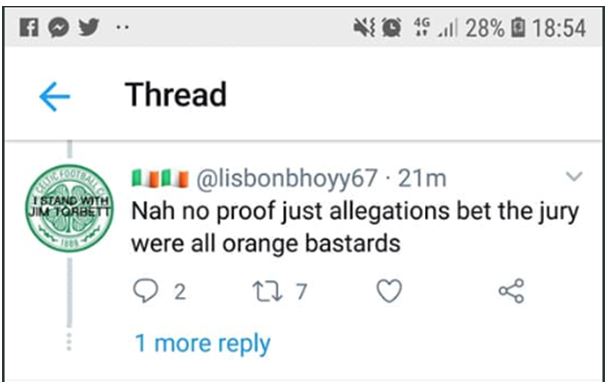Tap the Twitter status bar icon
Screen dimensions: 614x391
88,27
